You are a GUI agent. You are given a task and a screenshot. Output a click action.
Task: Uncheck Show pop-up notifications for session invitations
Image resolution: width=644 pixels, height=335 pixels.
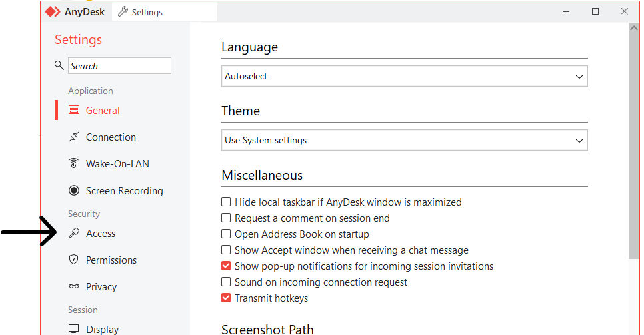[226, 266]
